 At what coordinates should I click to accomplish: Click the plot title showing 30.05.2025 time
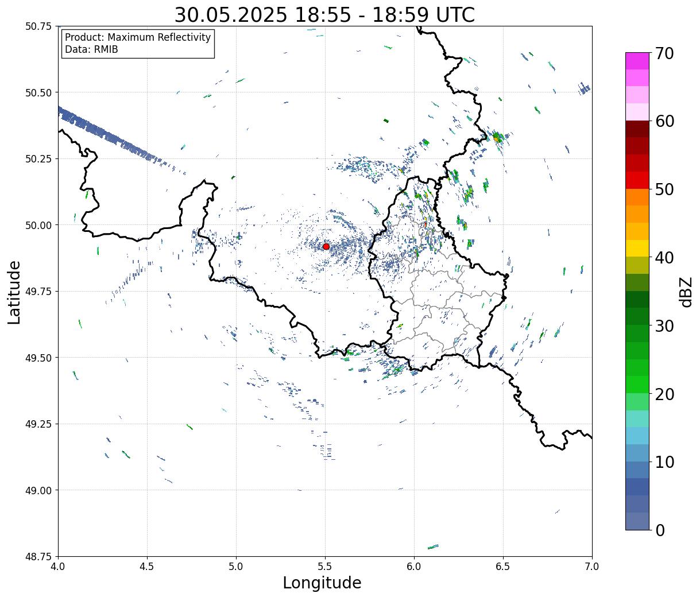click(324, 15)
